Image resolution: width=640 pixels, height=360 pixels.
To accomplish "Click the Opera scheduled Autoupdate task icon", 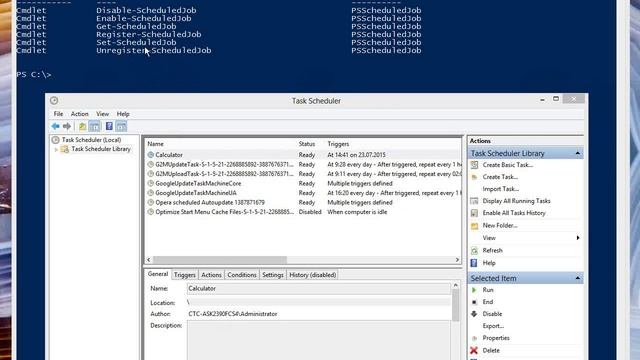I will [151, 202].
